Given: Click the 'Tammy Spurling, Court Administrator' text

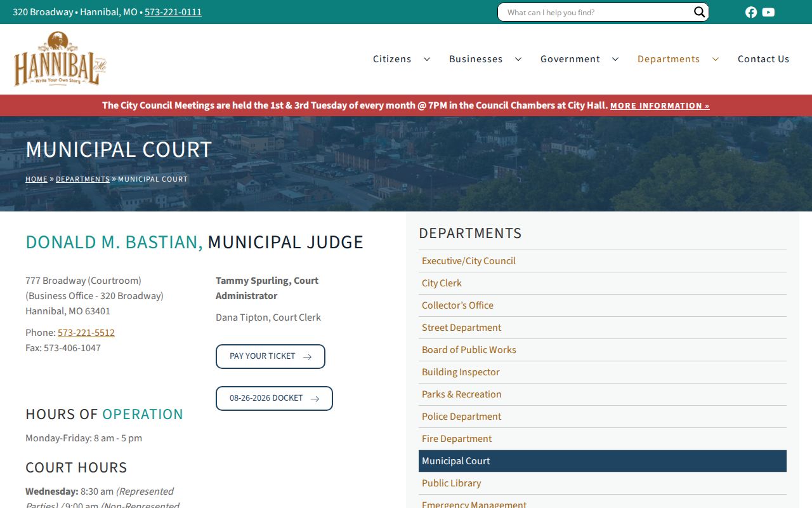Looking at the screenshot, I should point(267,288).
